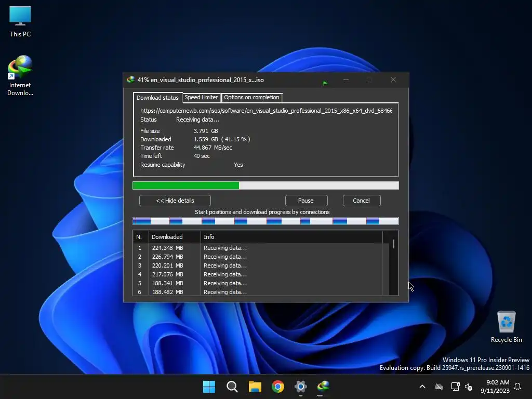Click the green download progress bar
Viewport: 532px width, 399px height.
click(x=265, y=185)
